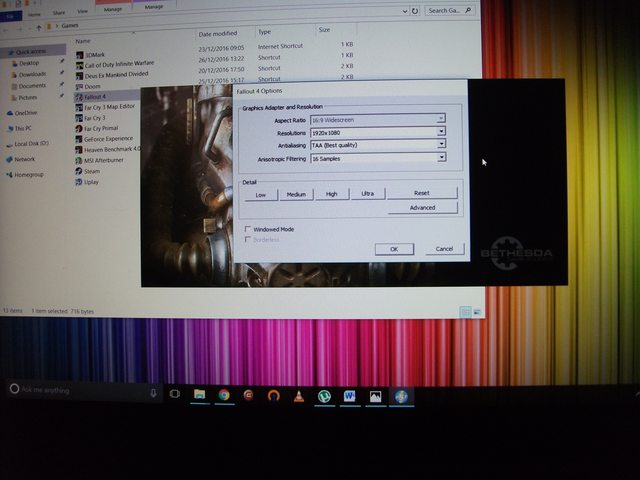640x480 pixels.
Task: Open the Anisotropic Filtering dropdown
Action: (378, 158)
